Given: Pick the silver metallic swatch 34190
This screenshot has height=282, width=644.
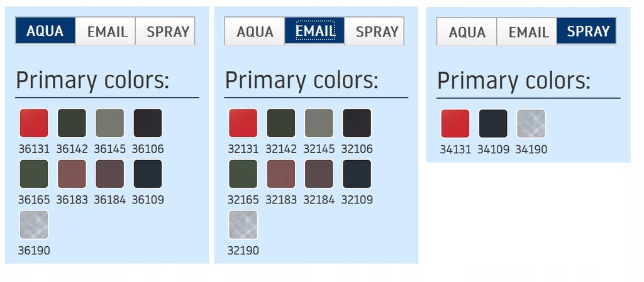Looking at the screenshot, I should [531, 124].
